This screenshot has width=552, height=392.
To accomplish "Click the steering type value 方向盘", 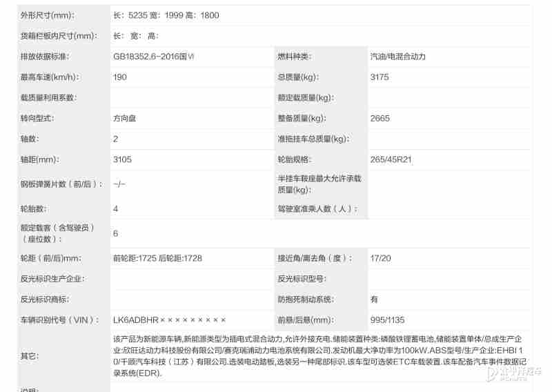I will pos(125,119).
